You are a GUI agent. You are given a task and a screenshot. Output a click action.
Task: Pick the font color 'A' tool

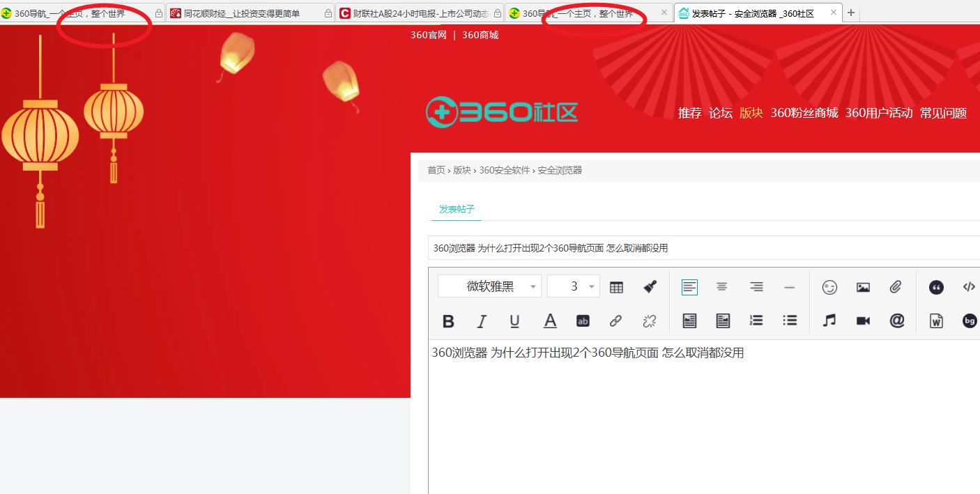550,321
